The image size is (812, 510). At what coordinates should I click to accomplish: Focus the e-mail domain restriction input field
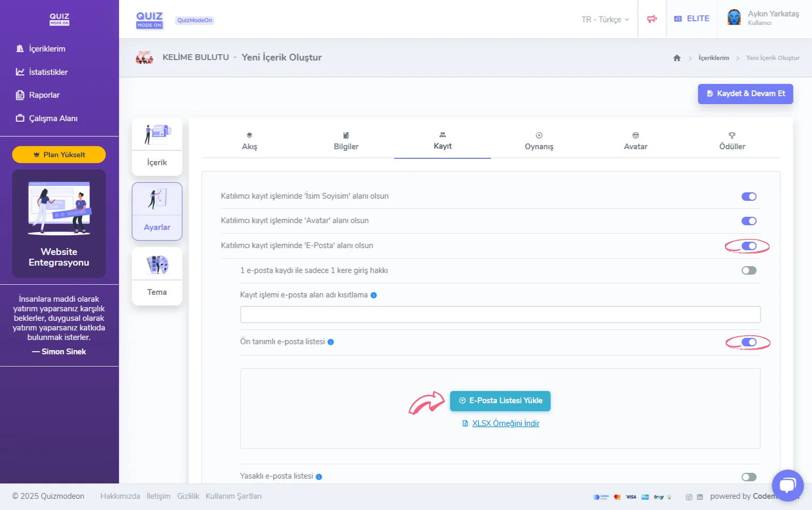click(500, 314)
